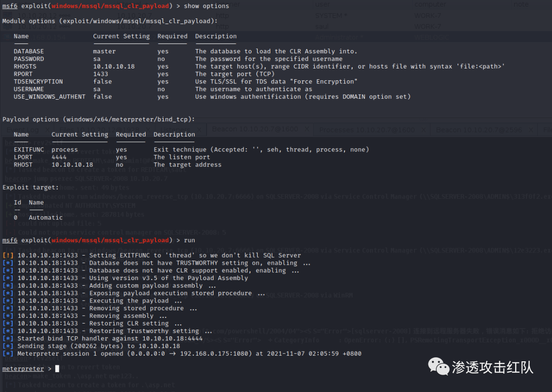Select the PASSWORD option name
Image resolution: width=552 pixels, height=392 pixels.
click(29, 59)
